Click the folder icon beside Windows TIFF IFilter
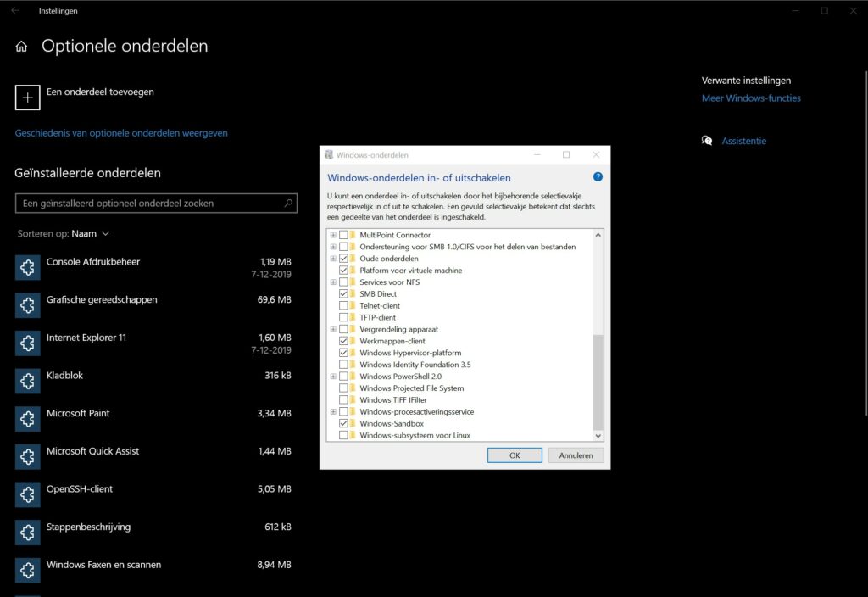The image size is (868, 597). (353, 400)
